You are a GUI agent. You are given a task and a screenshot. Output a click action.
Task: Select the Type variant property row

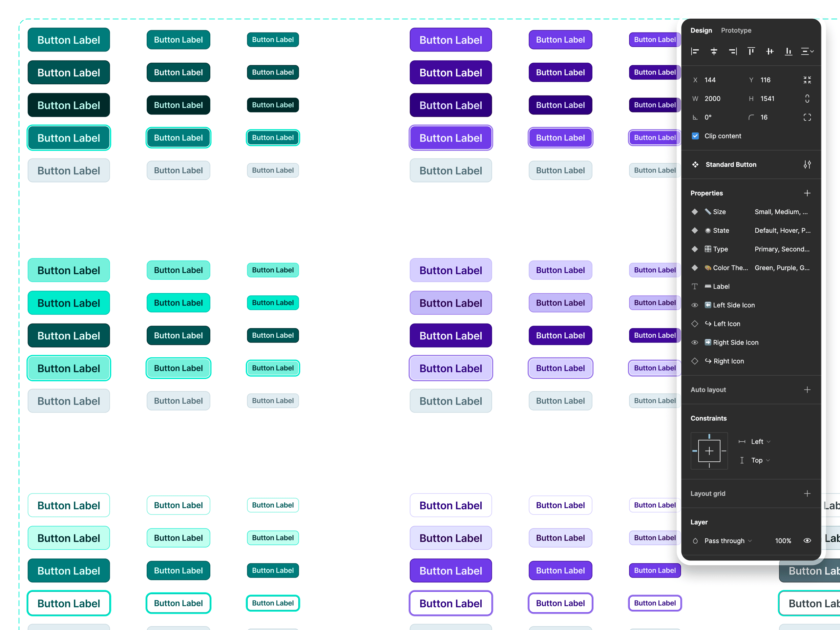coord(751,249)
